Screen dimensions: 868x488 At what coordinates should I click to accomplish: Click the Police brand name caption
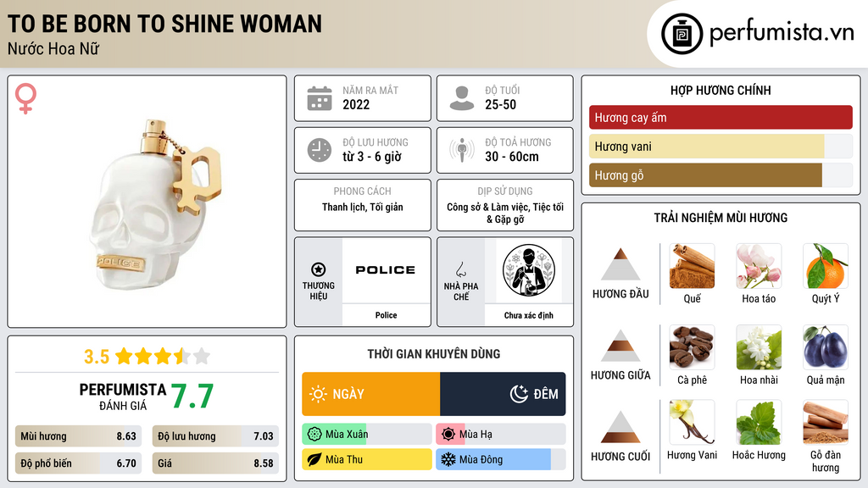click(x=386, y=315)
